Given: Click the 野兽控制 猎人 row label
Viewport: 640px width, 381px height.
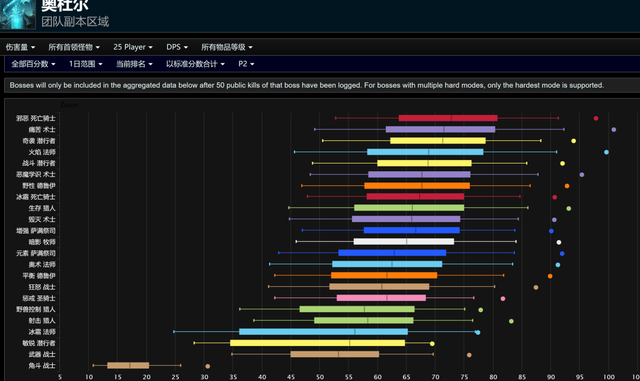Looking at the screenshot, I should click(36, 310).
